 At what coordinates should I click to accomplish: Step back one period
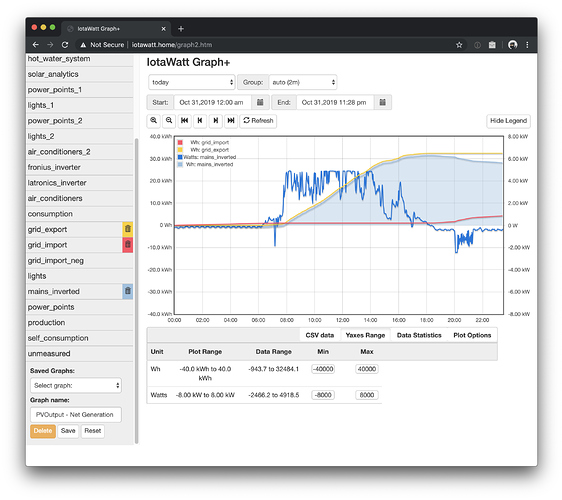point(200,121)
